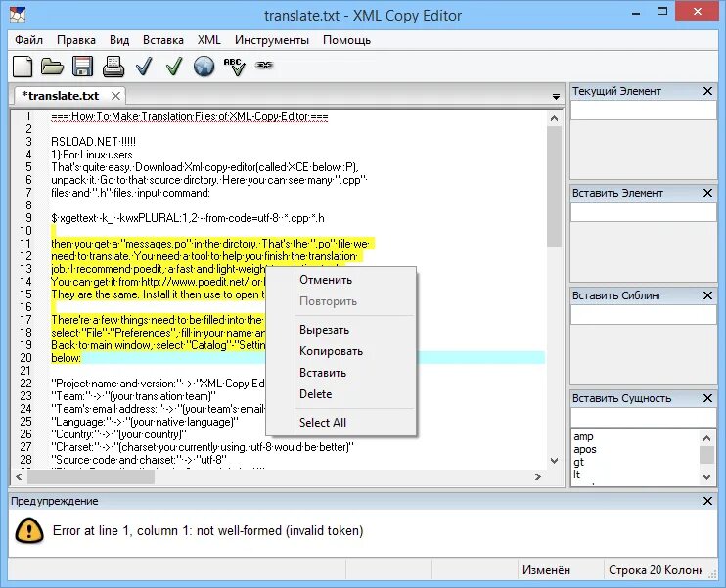Image resolution: width=726 pixels, height=588 pixels.
Task: Maximize the XML Copy Editor window
Action: click(662, 12)
